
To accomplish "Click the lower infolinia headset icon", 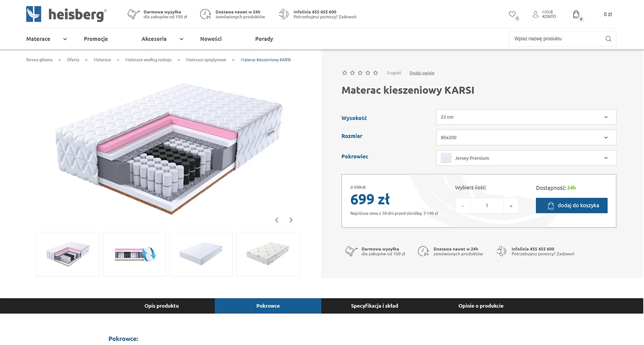I will [501, 251].
